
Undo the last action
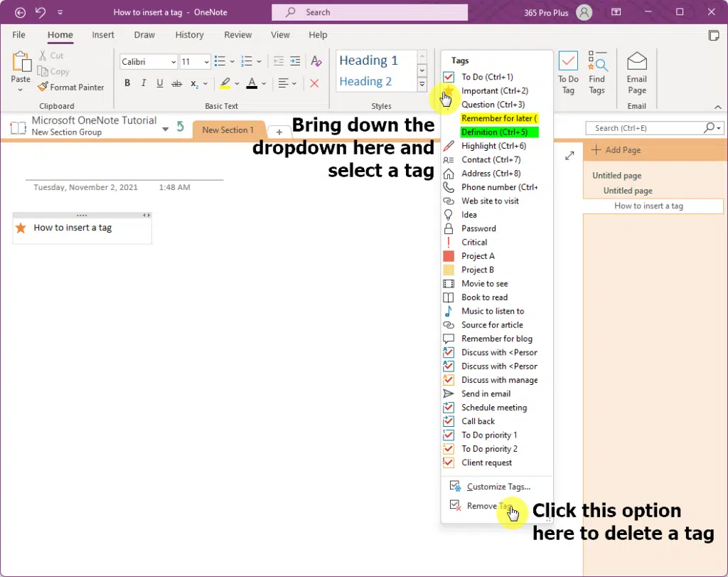click(x=41, y=13)
